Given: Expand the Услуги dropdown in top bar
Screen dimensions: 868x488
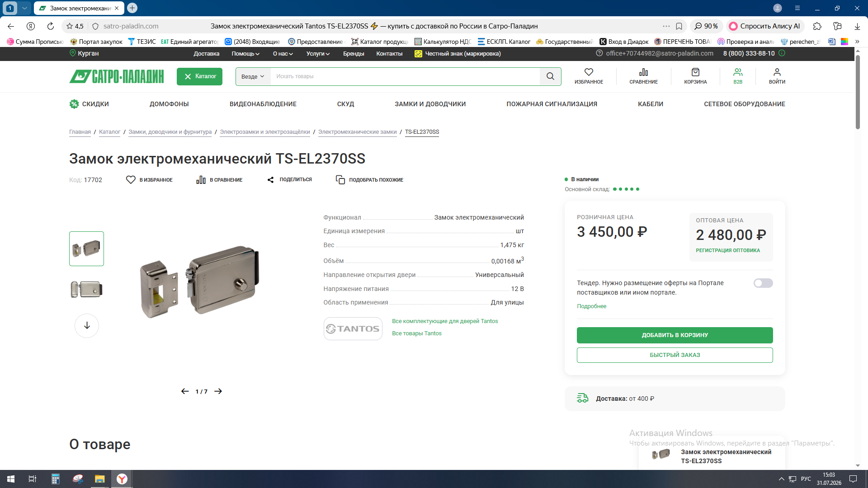Looking at the screenshot, I should [x=318, y=54].
